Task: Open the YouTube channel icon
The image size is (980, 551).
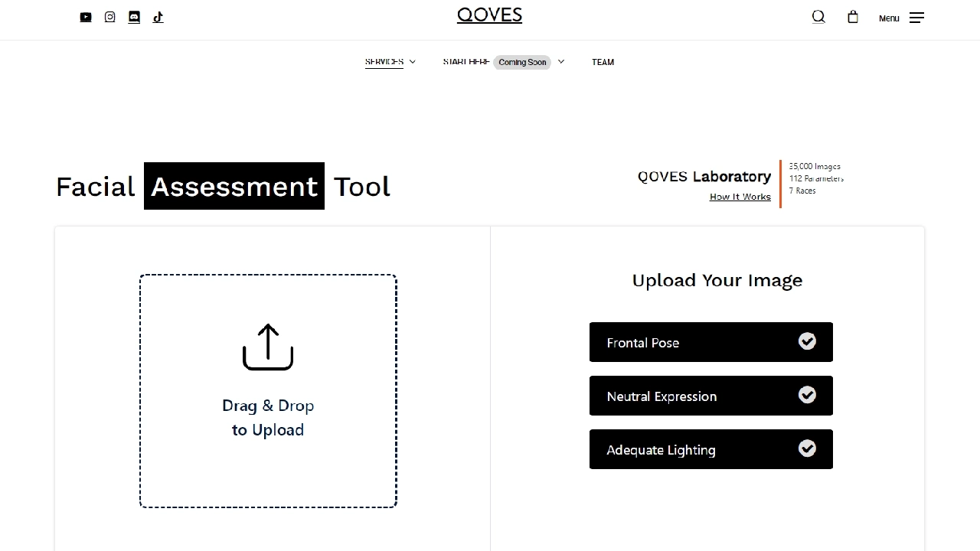Action: (86, 17)
